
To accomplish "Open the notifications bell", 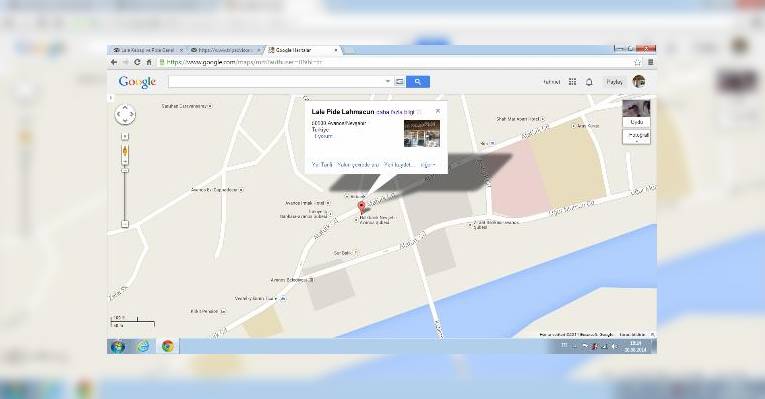I will [x=589, y=82].
